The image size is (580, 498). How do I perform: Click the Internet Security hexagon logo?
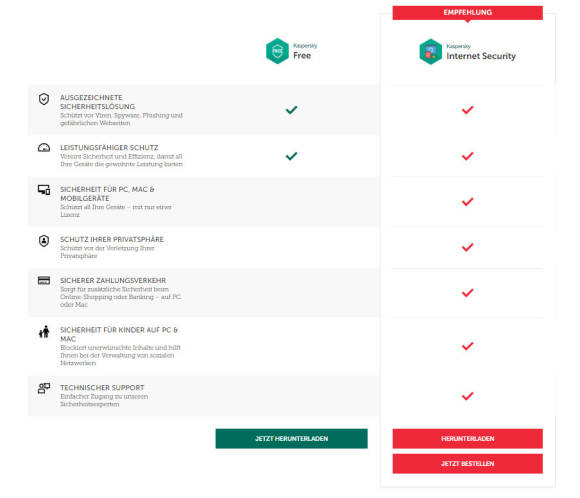[430, 52]
